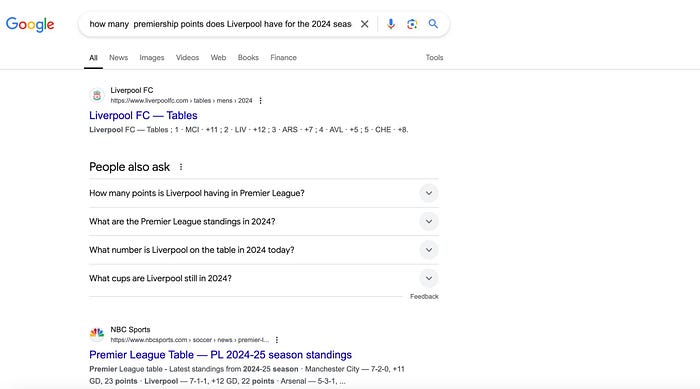This screenshot has height=389, width=700.
Task: Switch to the News tab
Action: (x=118, y=58)
